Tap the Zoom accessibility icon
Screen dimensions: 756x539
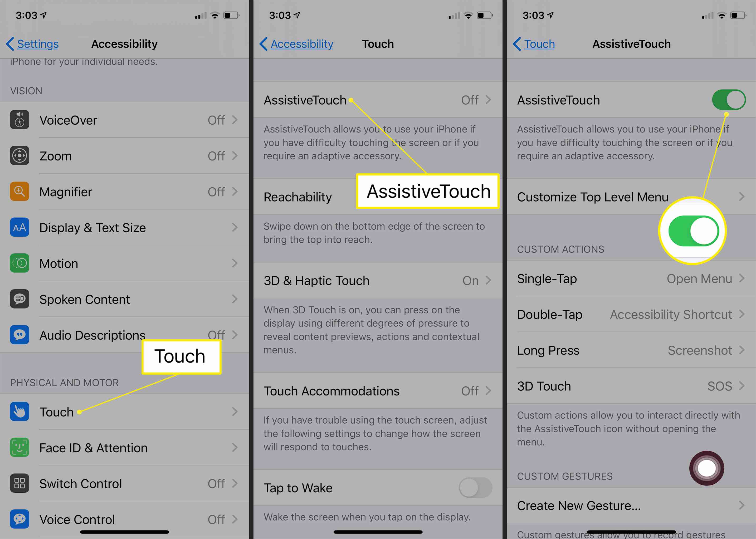tap(20, 156)
